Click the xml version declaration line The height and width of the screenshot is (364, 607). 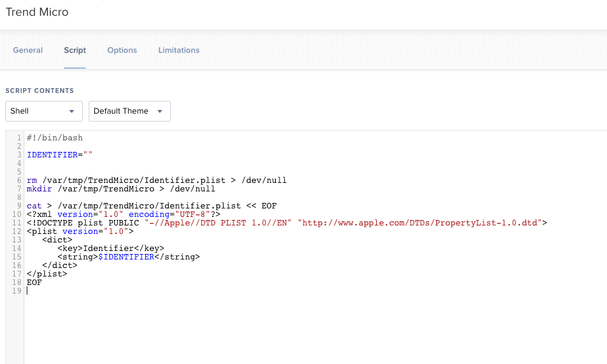click(x=123, y=215)
